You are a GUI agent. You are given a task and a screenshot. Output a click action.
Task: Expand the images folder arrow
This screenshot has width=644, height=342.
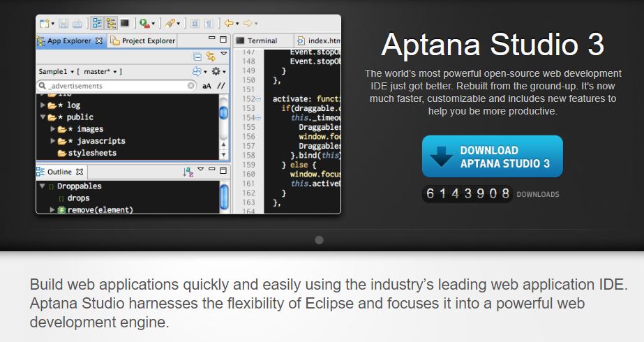coord(52,129)
